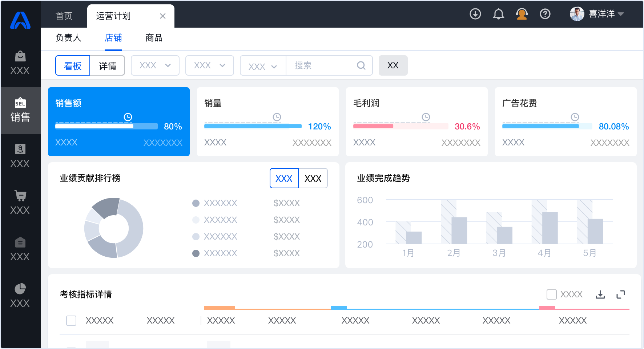Open the XXX dropdown beside search box
Viewport: 644px width, 349px height.
point(263,66)
